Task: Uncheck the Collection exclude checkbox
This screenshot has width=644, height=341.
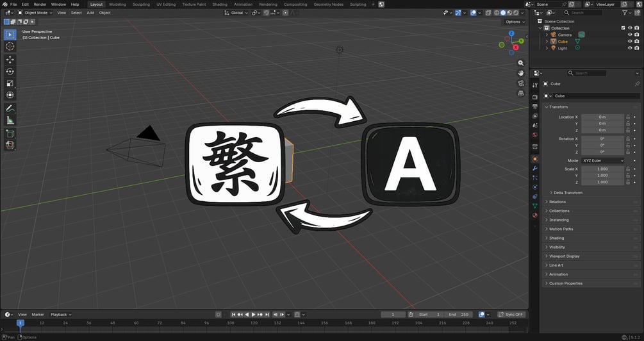Action: tap(623, 28)
